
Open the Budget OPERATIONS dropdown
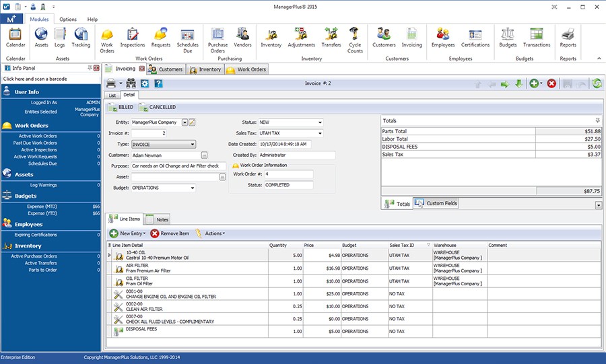pos(193,188)
